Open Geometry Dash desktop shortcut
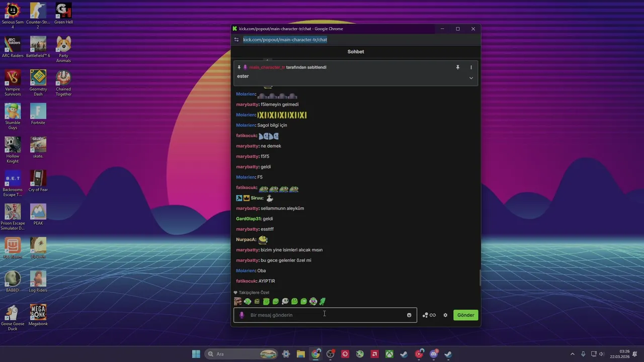Screen dimensions: 644x362 click(38, 83)
